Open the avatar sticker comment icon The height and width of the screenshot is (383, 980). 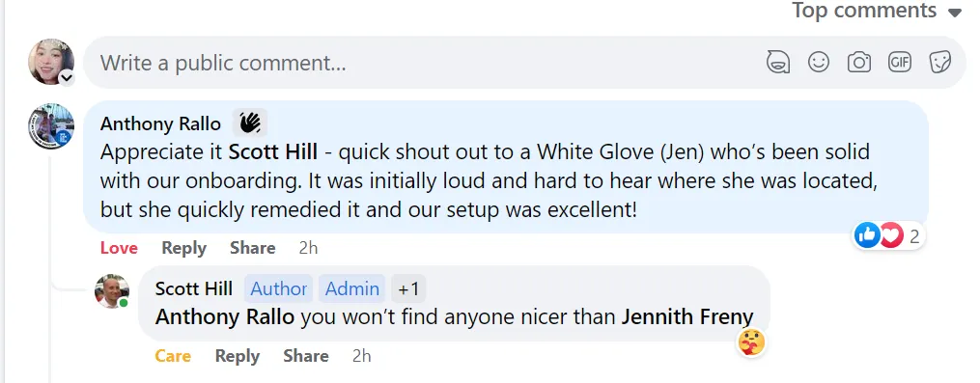coord(778,63)
